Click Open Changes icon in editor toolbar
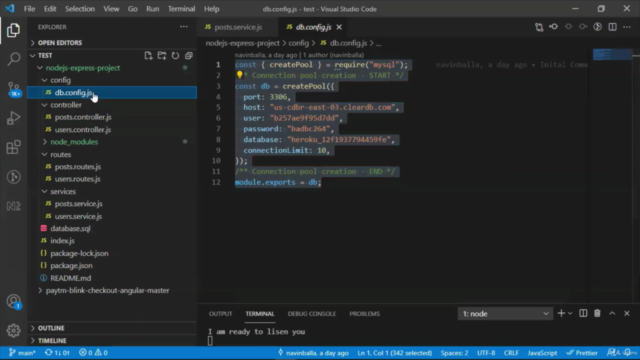This screenshot has width=640, height=360. pos(539,27)
